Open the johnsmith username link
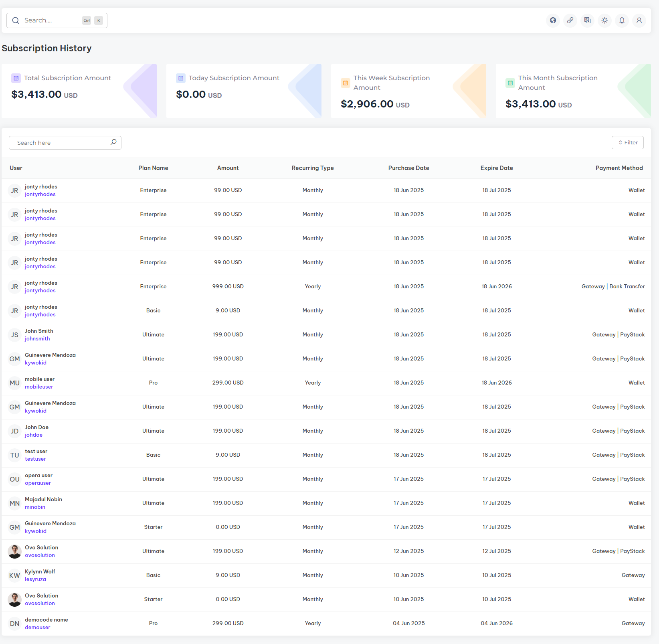Viewport: 659px width, 644px height. [x=37, y=339]
